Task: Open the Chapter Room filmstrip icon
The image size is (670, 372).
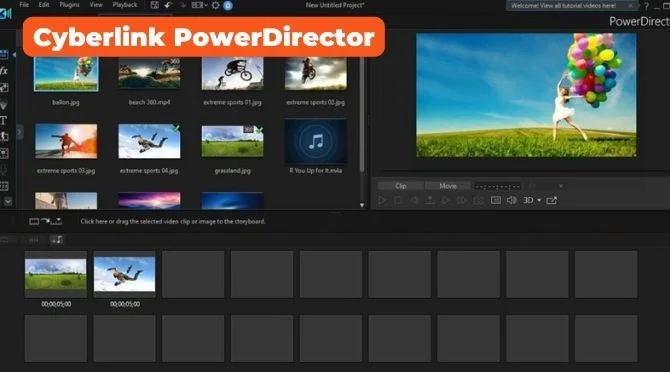Action: pyautogui.click(x=4, y=186)
